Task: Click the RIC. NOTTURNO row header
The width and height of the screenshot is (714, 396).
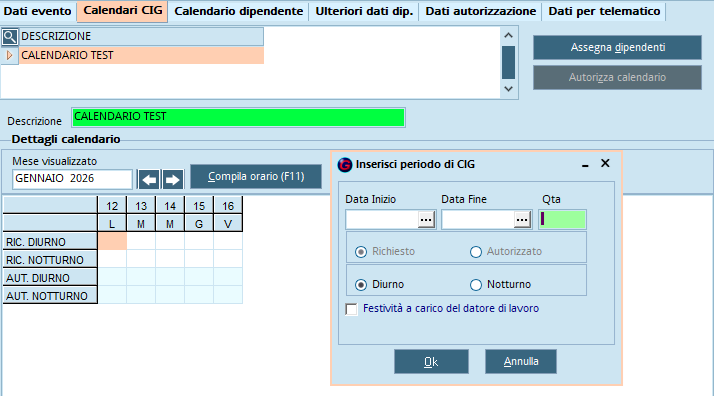Action: click(50, 260)
